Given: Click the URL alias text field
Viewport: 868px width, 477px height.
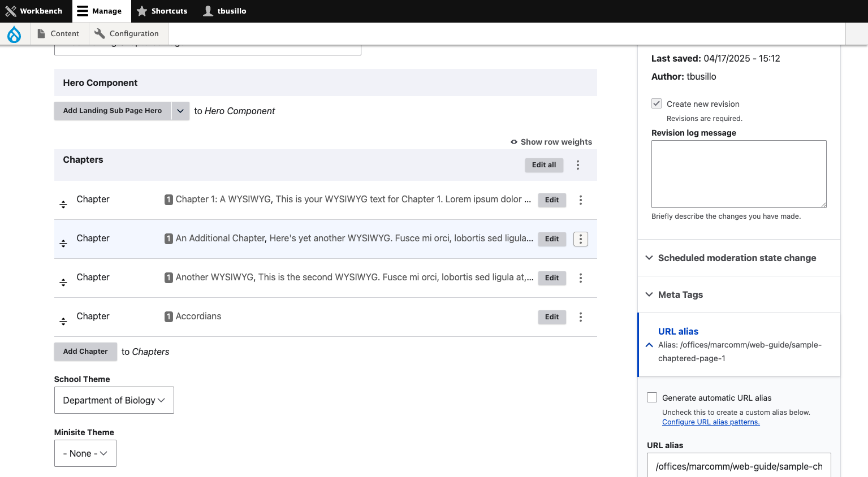Looking at the screenshot, I should pyautogui.click(x=739, y=466).
